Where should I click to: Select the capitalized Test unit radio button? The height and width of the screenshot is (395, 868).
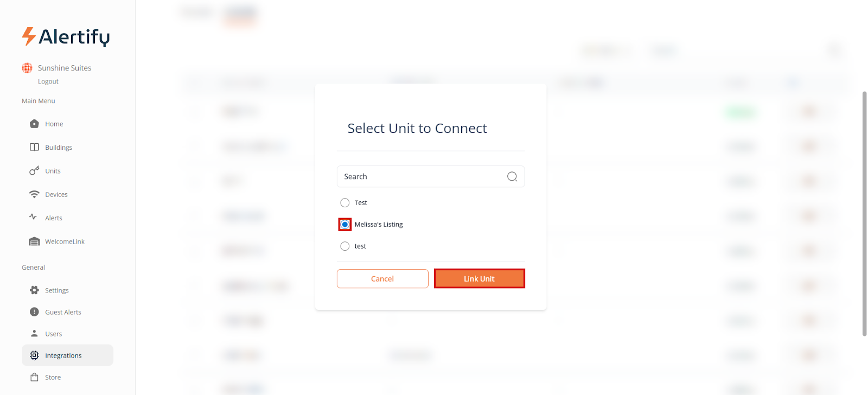[x=345, y=203]
